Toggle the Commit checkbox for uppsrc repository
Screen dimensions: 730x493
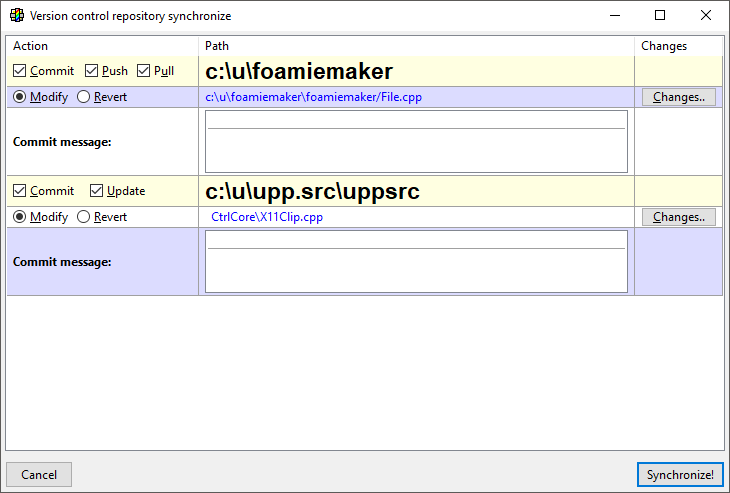(x=20, y=191)
